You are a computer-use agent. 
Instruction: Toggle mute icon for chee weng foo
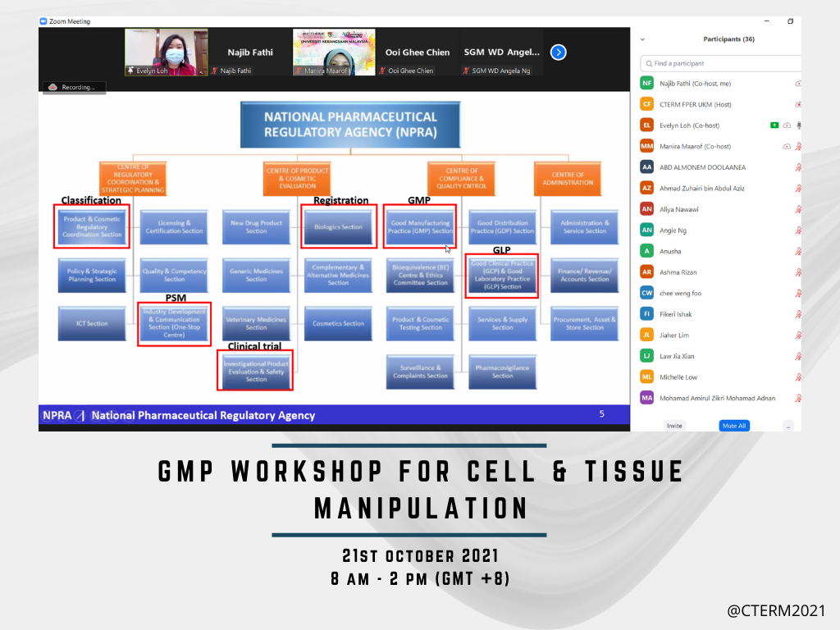point(798,293)
